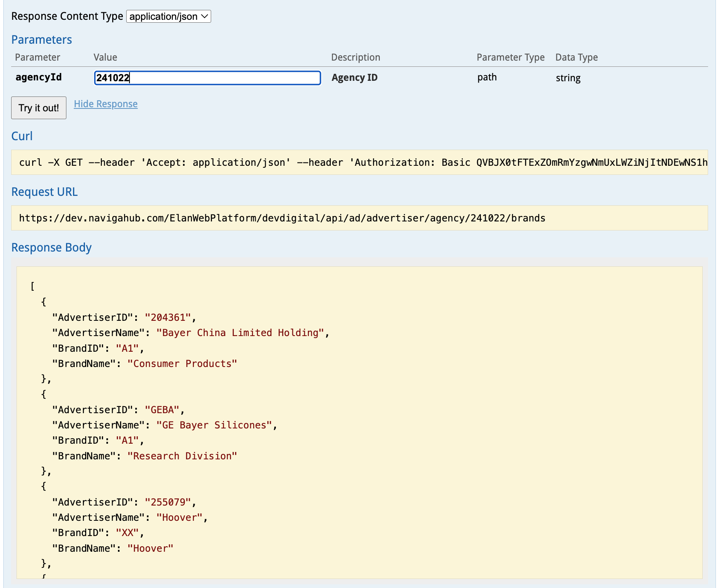Click "GE Bayer Silicones" advertiser name
The width and height of the screenshot is (725, 588).
coord(214,425)
